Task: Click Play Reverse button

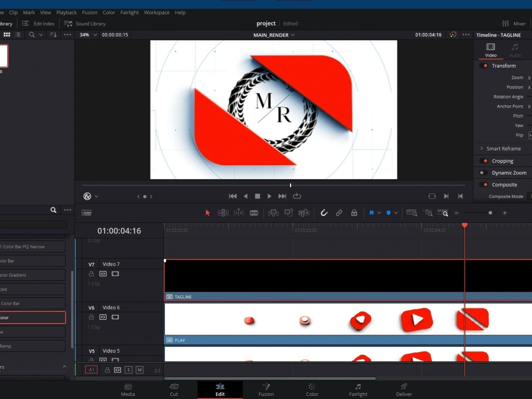Action: pos(245,196)
